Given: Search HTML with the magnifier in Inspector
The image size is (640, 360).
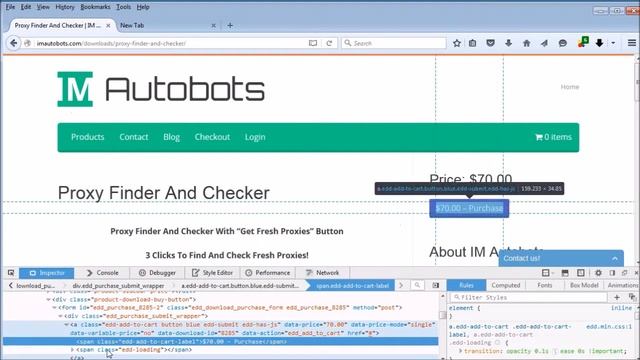Looking at the screenshot, I should pos(417,285).
